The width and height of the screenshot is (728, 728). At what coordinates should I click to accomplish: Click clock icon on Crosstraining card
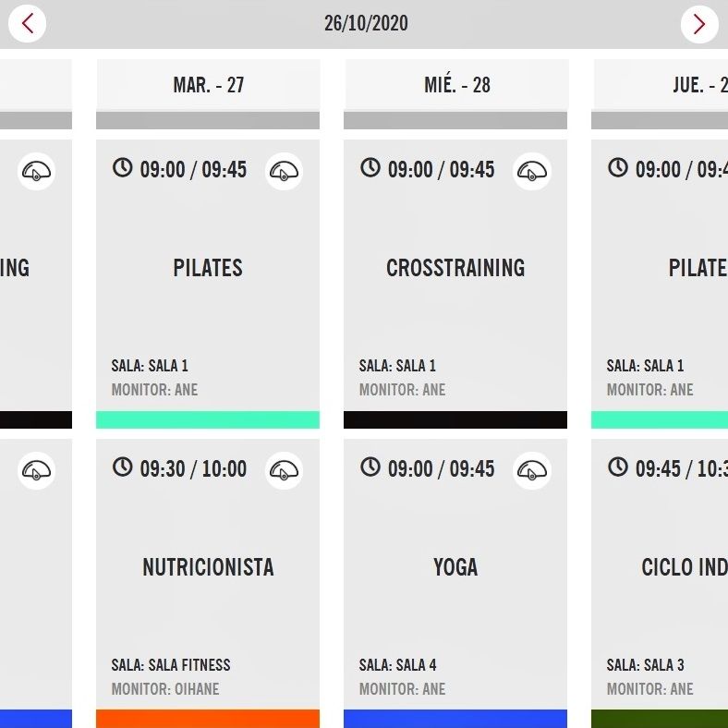tap(370, 167)
